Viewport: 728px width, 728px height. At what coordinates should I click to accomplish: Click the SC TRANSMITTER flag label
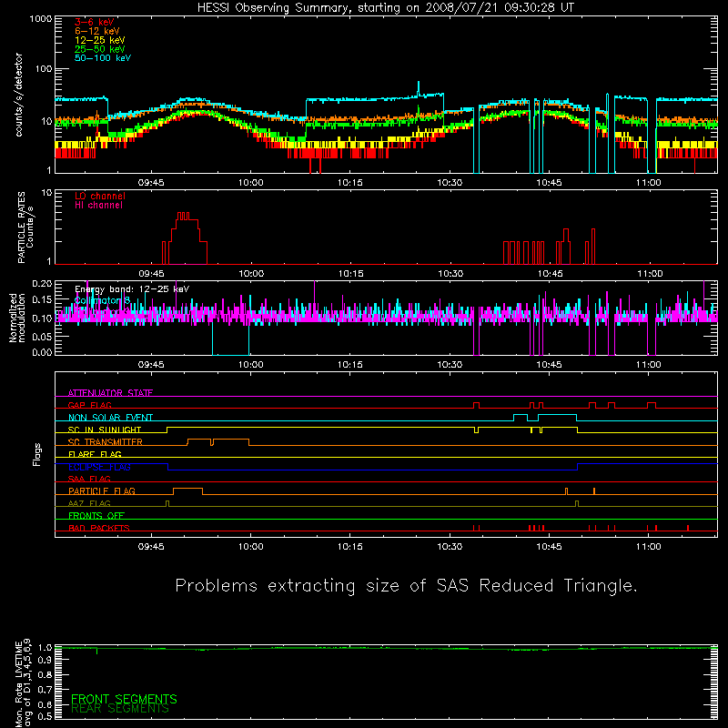(x=106, y=442)
